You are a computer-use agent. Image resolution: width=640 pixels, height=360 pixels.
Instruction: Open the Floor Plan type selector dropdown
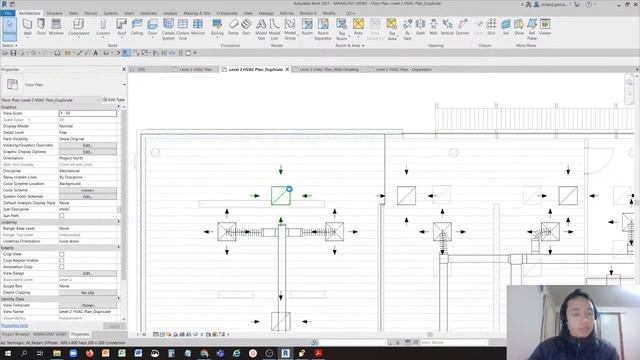124,84
